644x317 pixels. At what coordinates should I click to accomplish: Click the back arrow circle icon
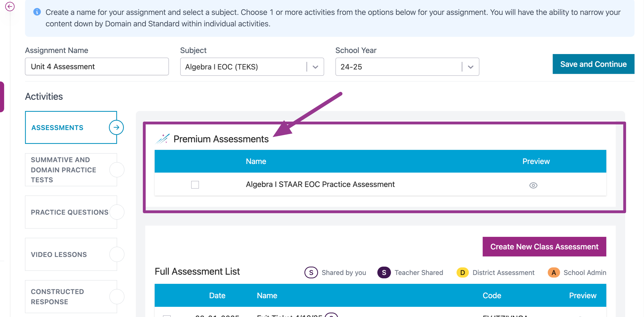pyautogui.click(x=10, y=6)
